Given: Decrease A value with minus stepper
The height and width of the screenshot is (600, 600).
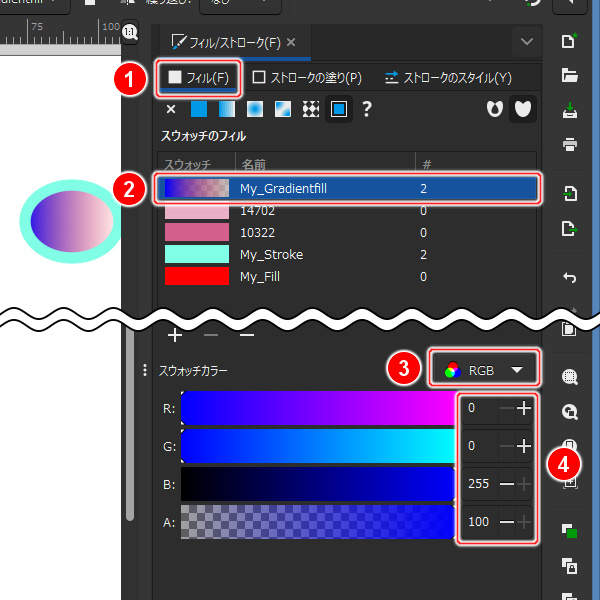Looking at the screenshot, I should [x=507, y=522].
